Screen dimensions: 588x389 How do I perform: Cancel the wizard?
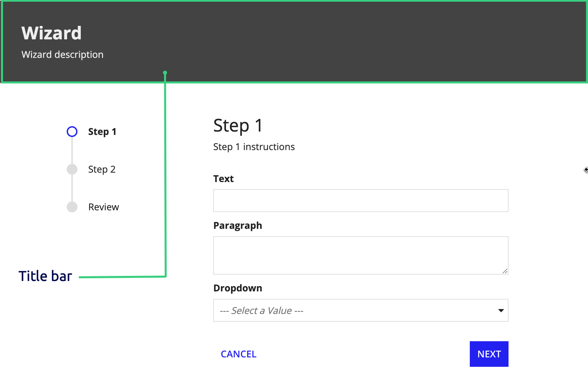238,354
